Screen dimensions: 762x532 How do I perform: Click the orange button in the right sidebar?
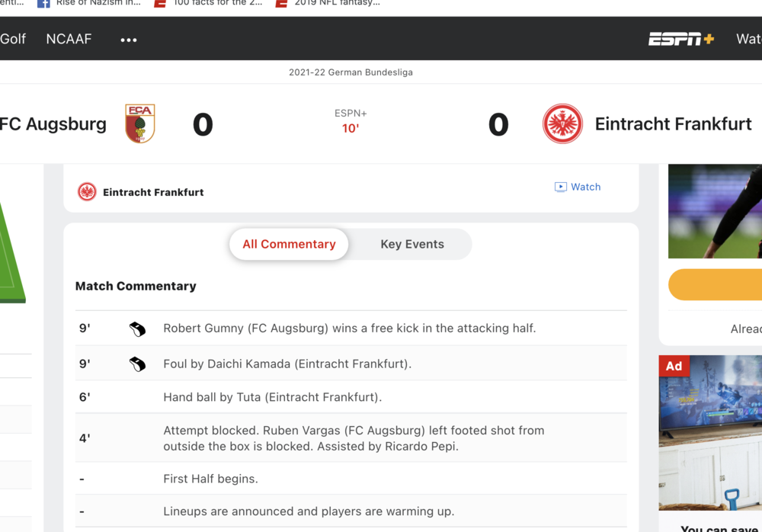716,284
